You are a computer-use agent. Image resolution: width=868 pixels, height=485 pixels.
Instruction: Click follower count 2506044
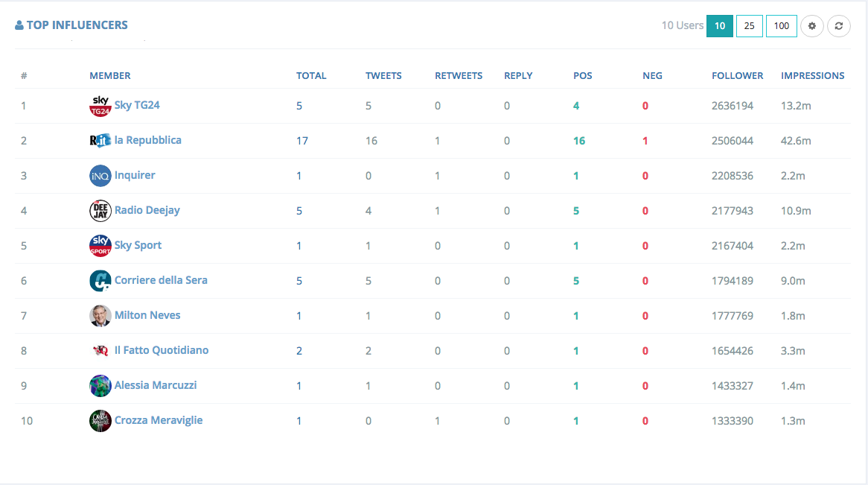tap(733, 141)
